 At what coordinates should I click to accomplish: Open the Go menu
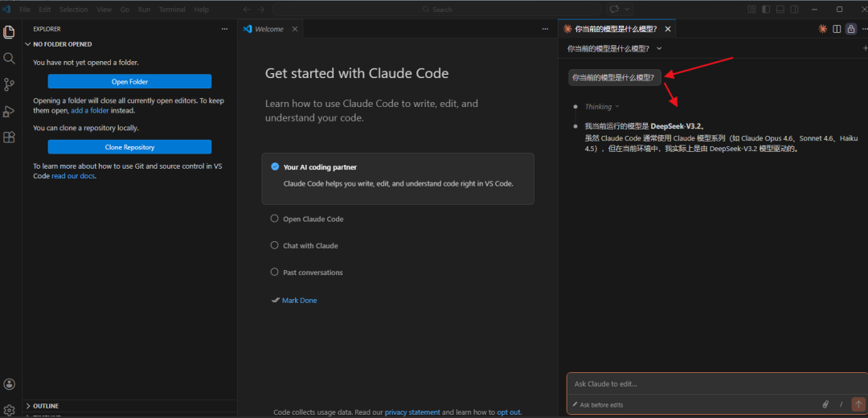pyautogui.click(x=125, y=10)
